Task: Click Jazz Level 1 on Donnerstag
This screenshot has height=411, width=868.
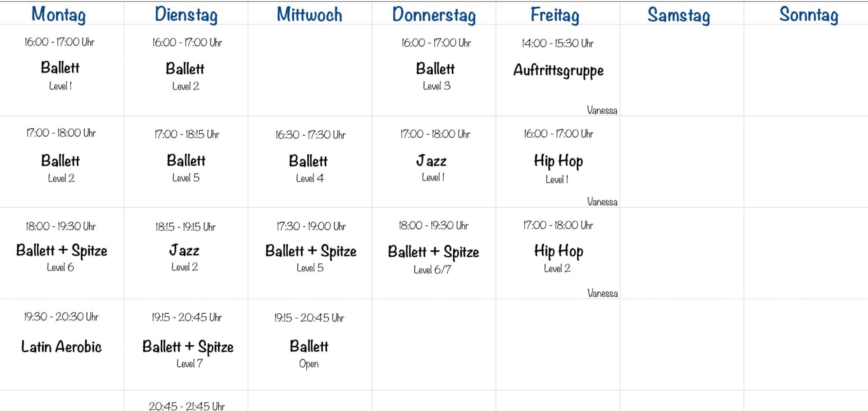Action: pos(431,161)
